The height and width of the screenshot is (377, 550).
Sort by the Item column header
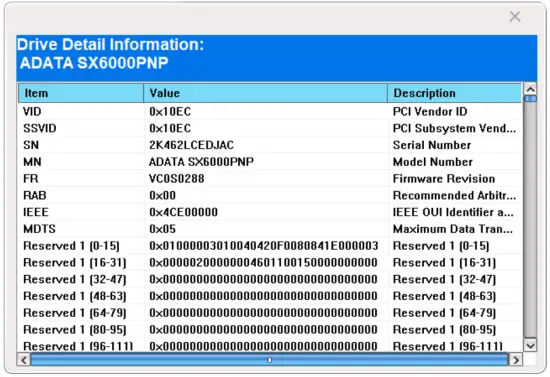(81, 93)
